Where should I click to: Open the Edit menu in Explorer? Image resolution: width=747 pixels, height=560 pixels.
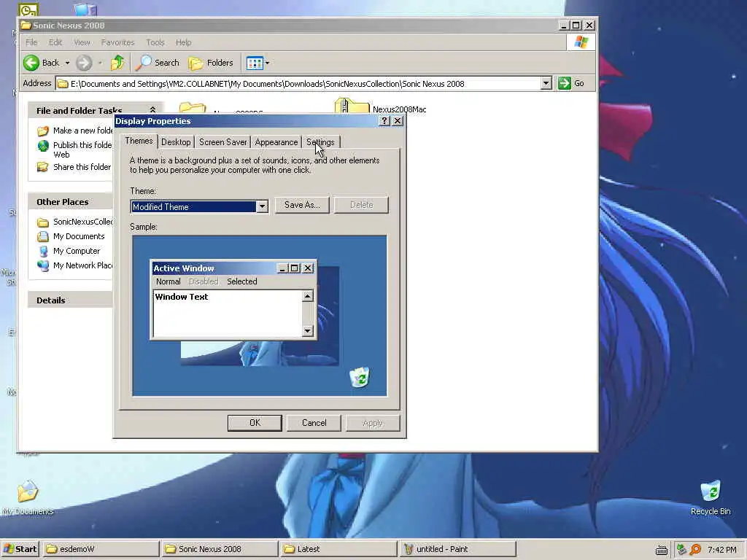(x=55, y=42)
